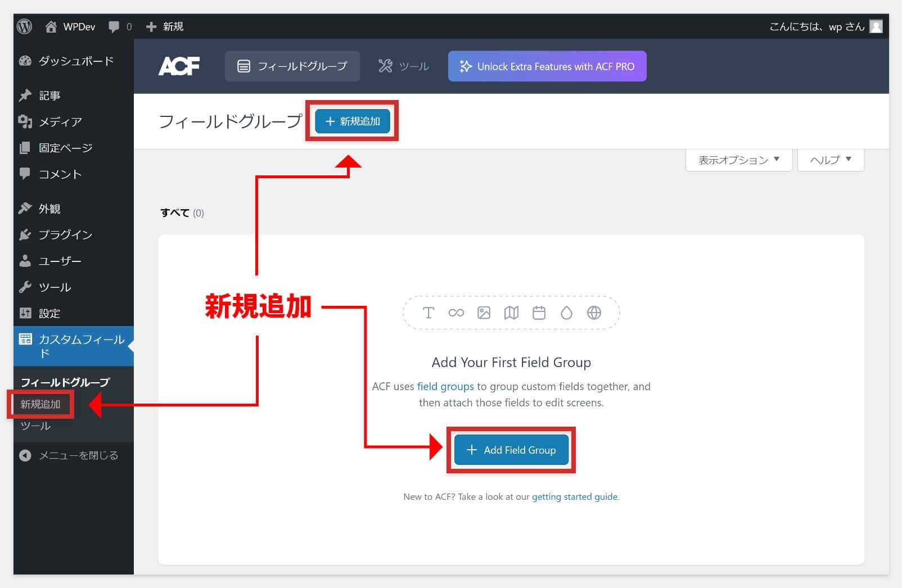The height and width of the screenshot is (588, 902).
Task: Click the wrench icon beside ツール in sidebar
Action: pos(25,287)
